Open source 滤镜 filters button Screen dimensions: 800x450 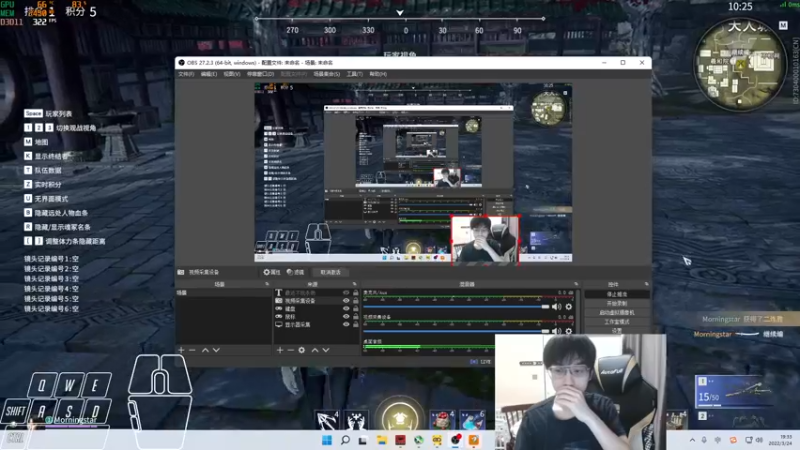click(x=295, y=272)
